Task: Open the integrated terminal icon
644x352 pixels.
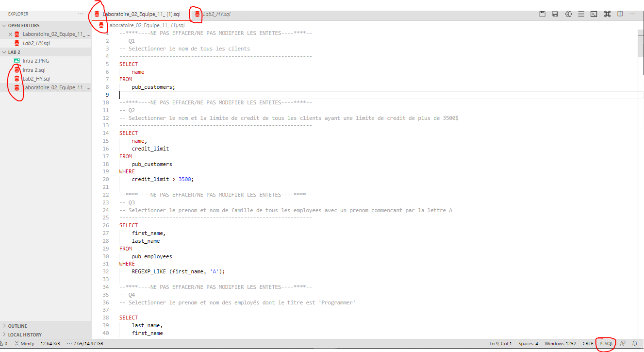Action: coord(594,14)
